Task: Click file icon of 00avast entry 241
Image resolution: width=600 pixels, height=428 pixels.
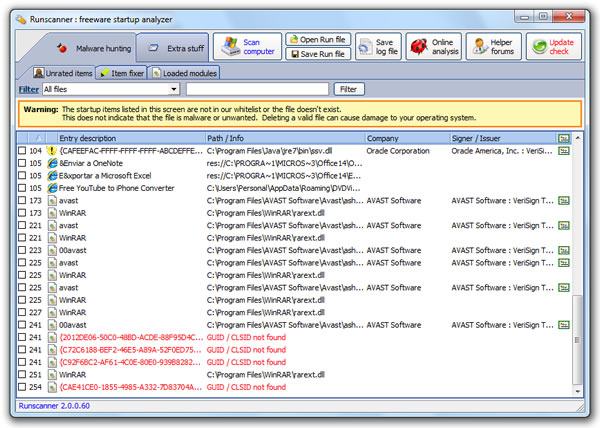Action: click(52, 325)
